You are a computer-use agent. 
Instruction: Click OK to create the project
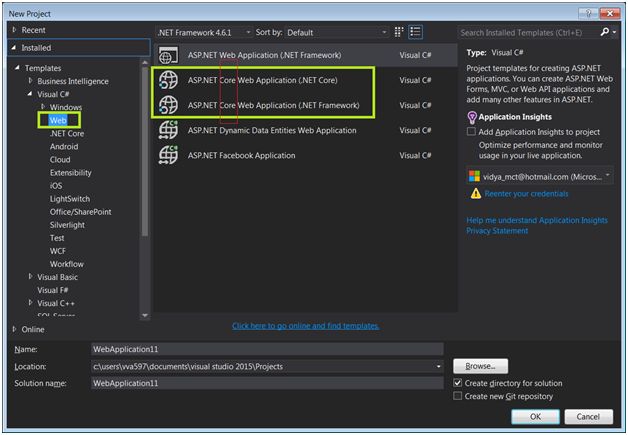[535, 417]
